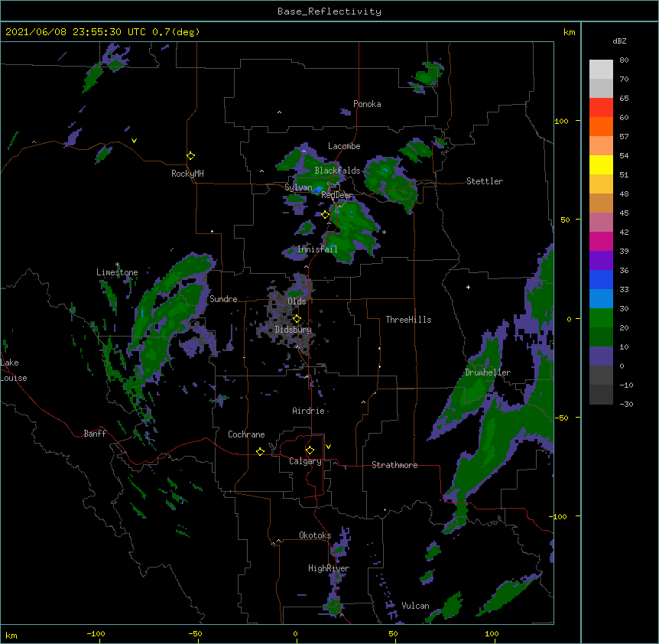Click the white plus marker north of Drumheller

[x=468, y=287]
